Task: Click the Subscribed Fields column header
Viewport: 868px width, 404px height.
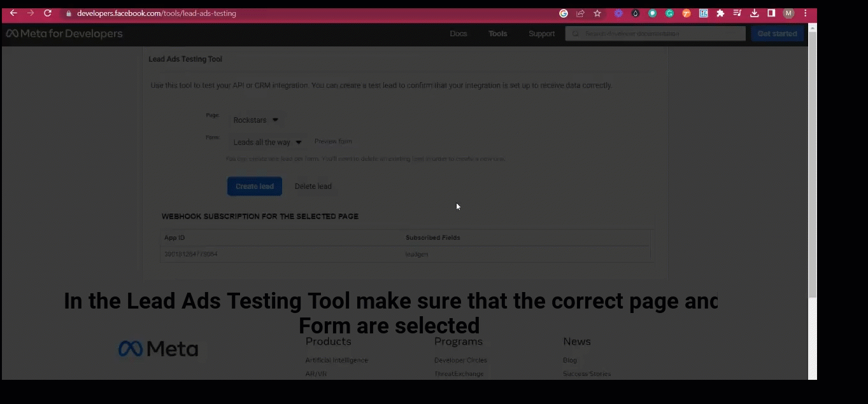Action: pyautogui.click(x=433, y=238)
